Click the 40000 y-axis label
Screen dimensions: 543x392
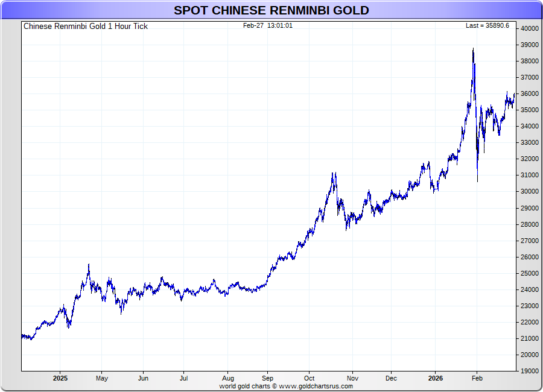[x=530, y=29]
